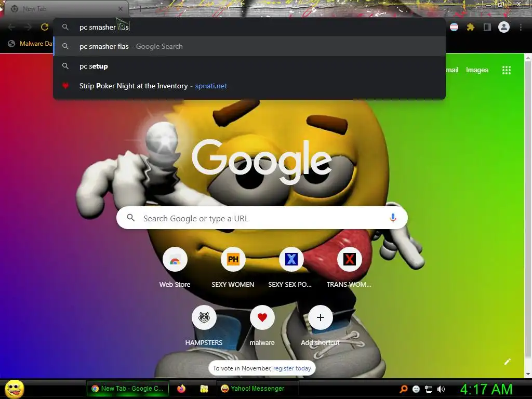The image size is (532, 399).
Task: Select the 'pc setup' suggestion
Action: [249, 66]
